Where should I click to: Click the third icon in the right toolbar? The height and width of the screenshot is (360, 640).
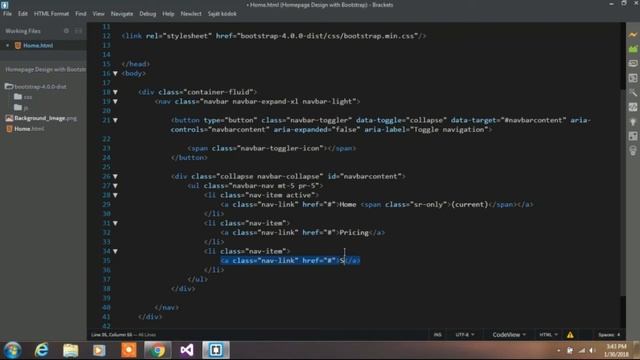(633, 64)
